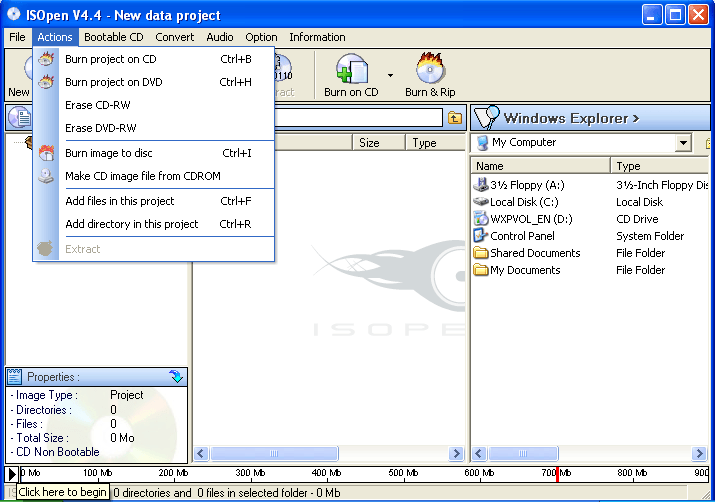Click the red 700 Mb capacity marker
The image size is (715, 502).
557,474
